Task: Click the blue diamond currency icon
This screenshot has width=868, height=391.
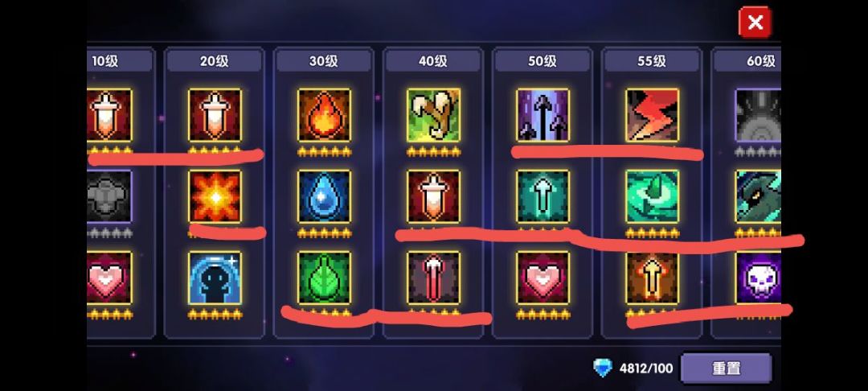Action: (602, 368)
